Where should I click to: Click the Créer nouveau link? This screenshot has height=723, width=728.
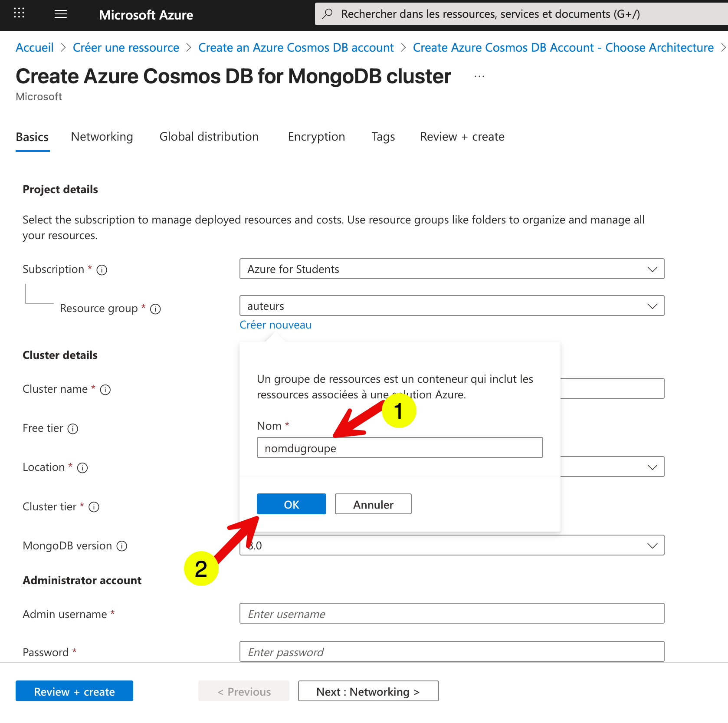(x=275, y=325)
